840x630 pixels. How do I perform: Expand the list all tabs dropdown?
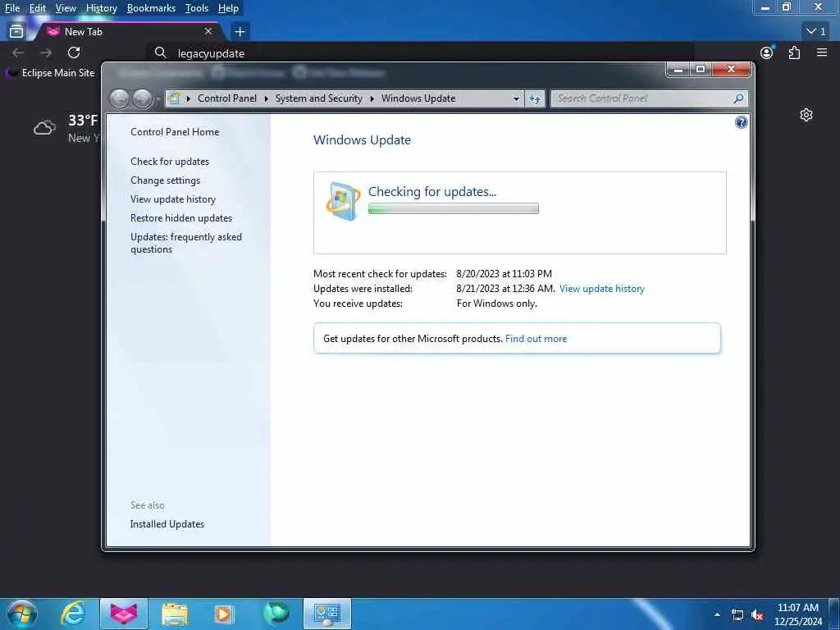pos(816,32)
